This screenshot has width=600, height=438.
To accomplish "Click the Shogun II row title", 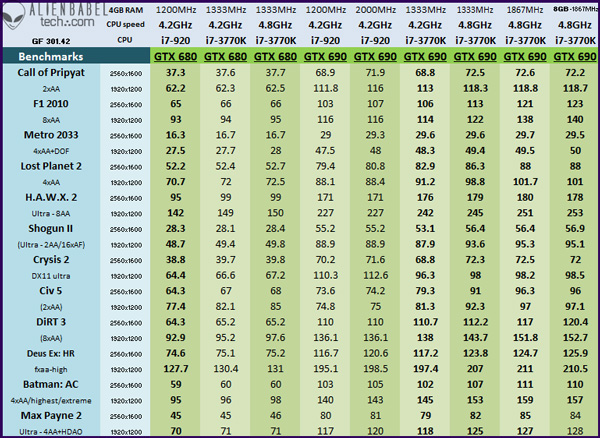I will click(51, 228).
